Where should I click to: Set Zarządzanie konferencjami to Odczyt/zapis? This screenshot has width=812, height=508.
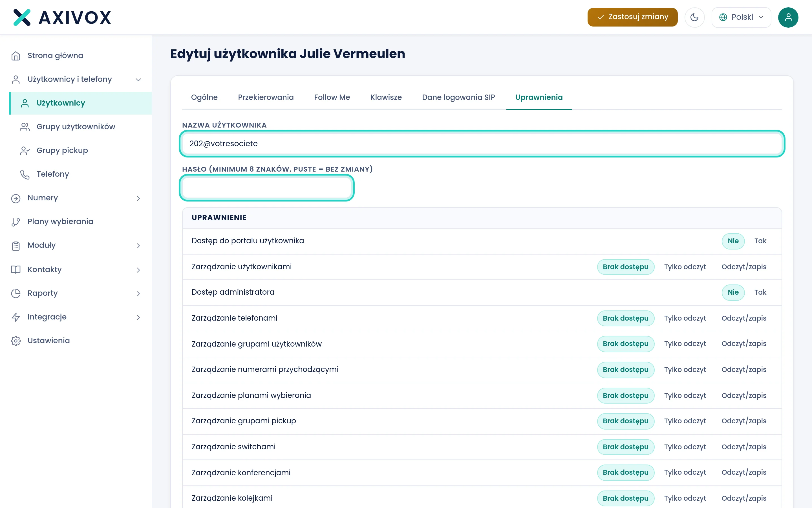(743, 472)
